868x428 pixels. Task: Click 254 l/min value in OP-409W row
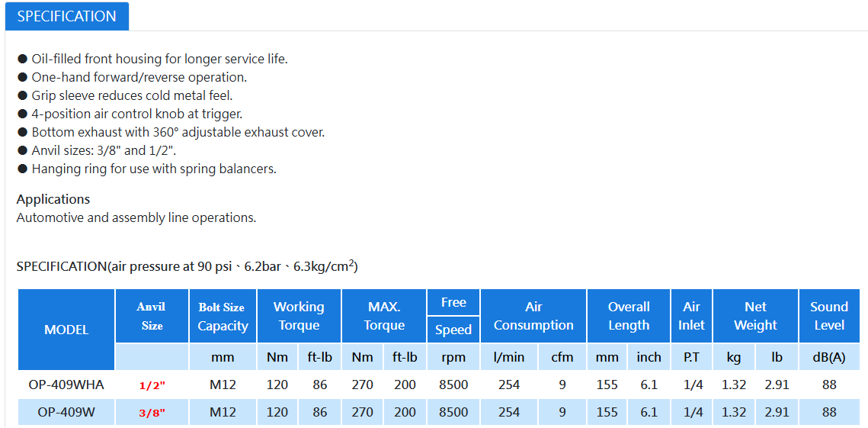coord(509,413)
